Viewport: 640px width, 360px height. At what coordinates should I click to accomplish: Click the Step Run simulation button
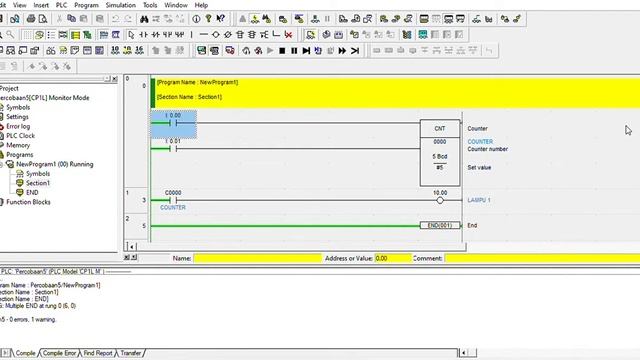pyautogui.click(x=306, y=51)
